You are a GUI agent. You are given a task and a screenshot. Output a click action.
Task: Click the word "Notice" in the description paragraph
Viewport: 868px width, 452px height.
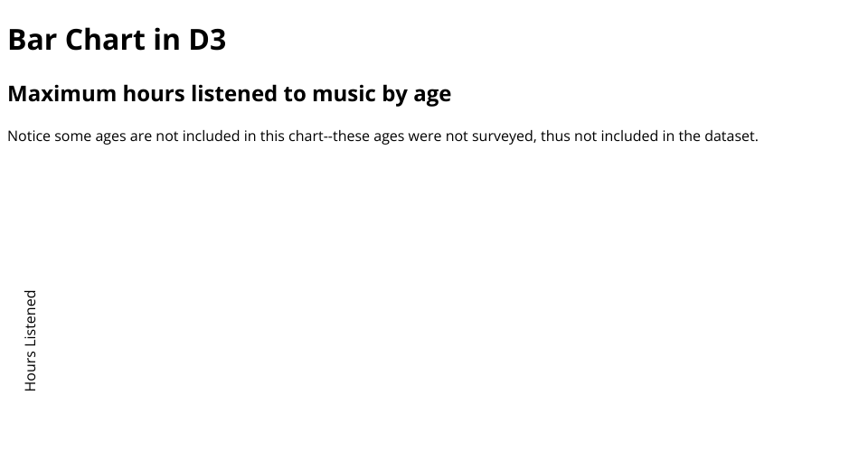click(29, 137)
